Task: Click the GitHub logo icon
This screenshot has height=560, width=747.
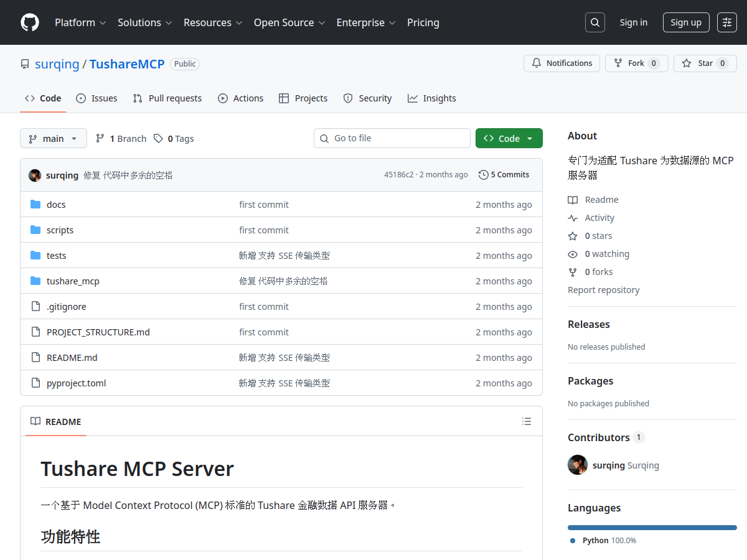Action: [x=30, y=22]
